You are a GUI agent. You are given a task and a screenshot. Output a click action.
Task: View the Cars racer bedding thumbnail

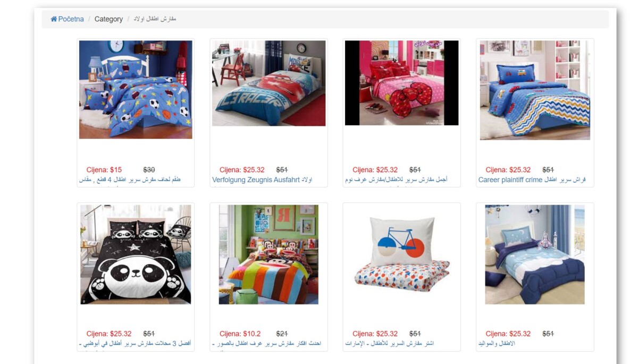click(x=268, y=83)
